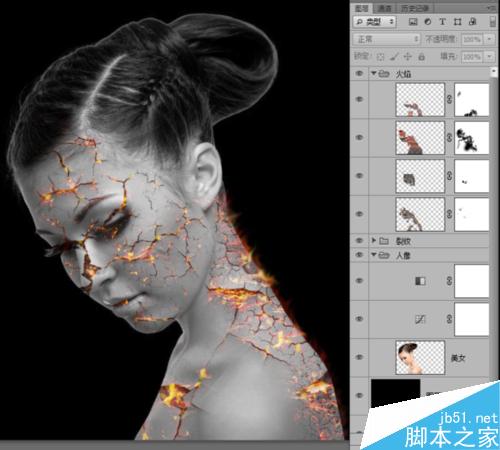Filter layers by adjustment layer icon
This screenshot has width=500, height=450.
(x=428, y=22)
